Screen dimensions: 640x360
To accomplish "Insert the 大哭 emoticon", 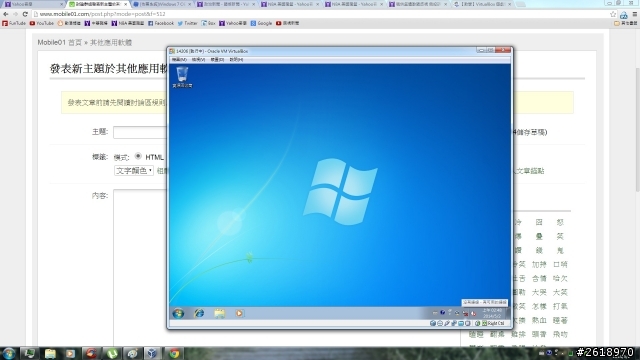I will pos(539,292).
